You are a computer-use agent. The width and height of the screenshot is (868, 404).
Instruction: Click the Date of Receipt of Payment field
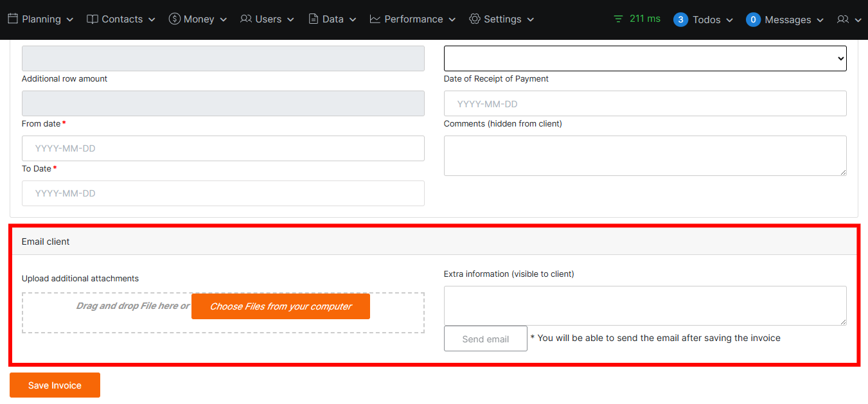644,103
